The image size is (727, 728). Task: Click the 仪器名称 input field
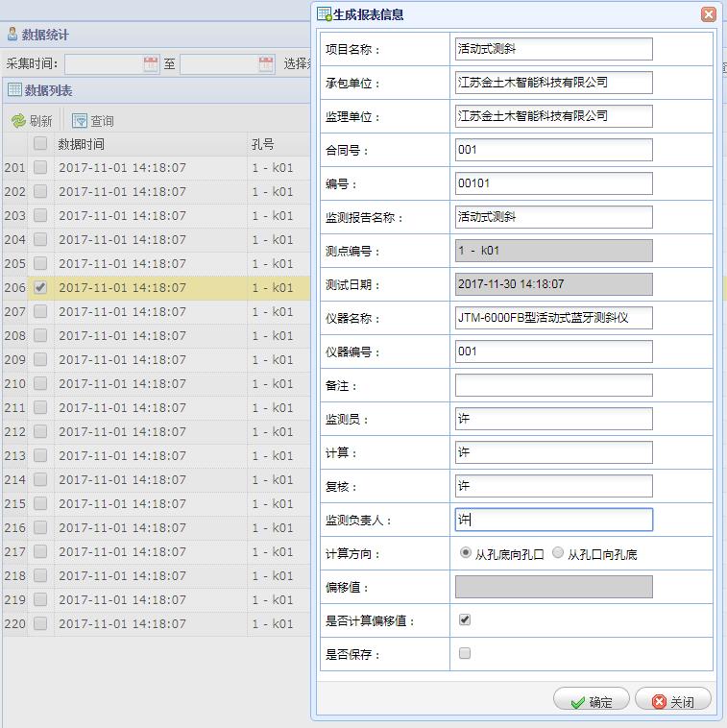(x=553, y=318)
